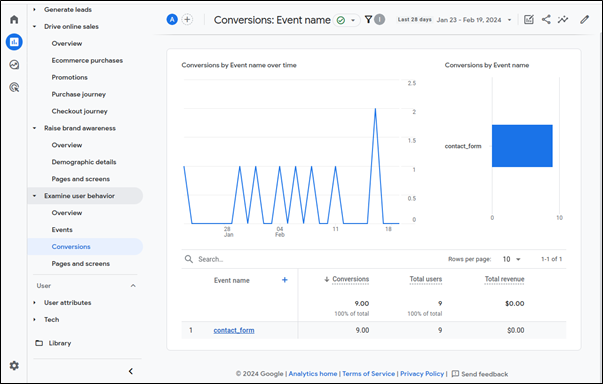Add a dimension with the blue plus

pyautogui.click(x=285, y=280)
